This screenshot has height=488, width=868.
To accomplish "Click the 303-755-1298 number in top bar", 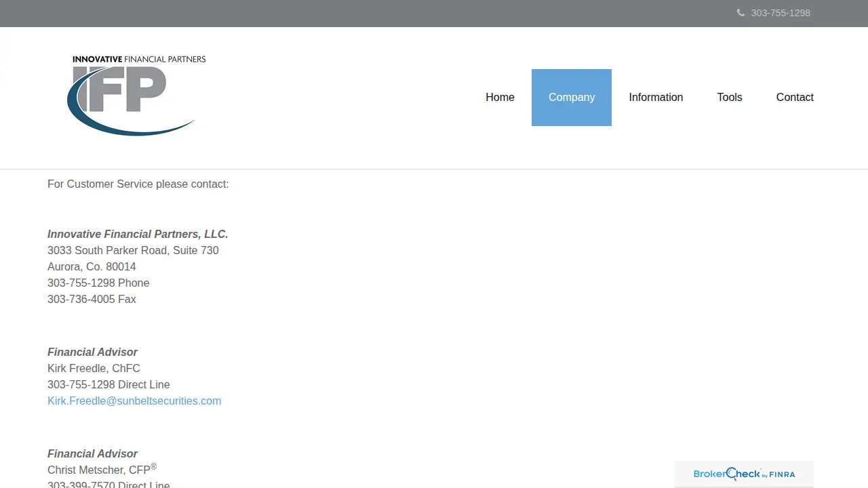I will pos(781,13).
